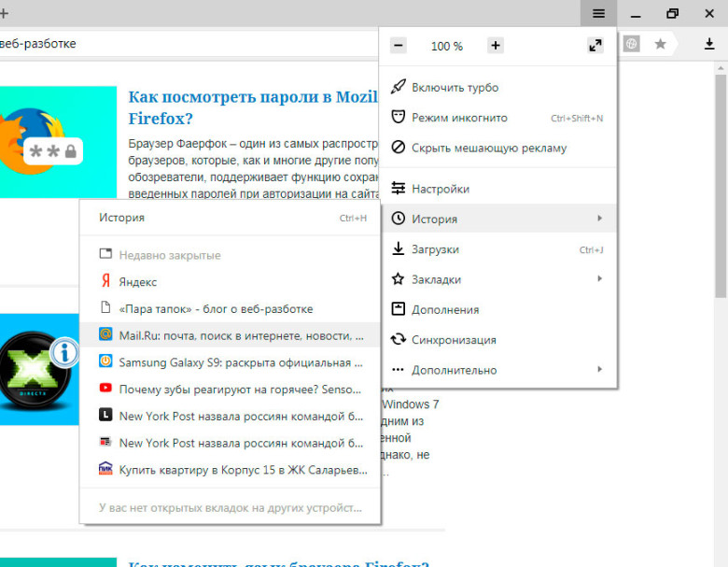The width and height of the screenshot is (728, 567).
Task: Click the rocket icon for turbo mode
Action: 398,87
